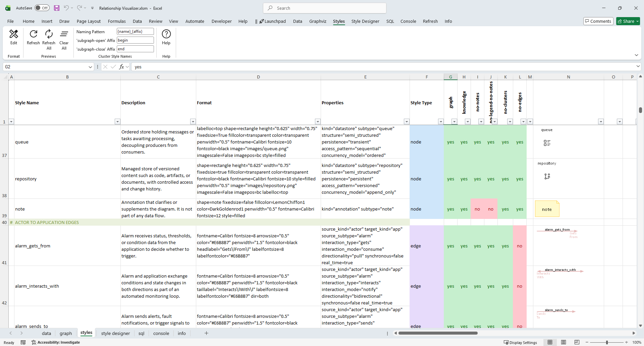Click the macro recording status bar icon

coord(23,342)
